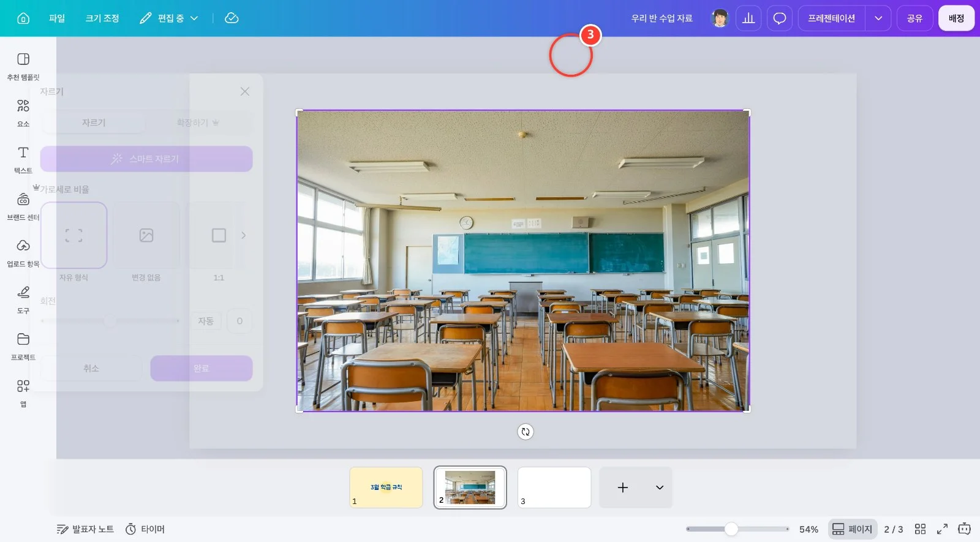Open the user profile avatar
The width and height of the screenshot is (980, 542).
tap(720, 18)
